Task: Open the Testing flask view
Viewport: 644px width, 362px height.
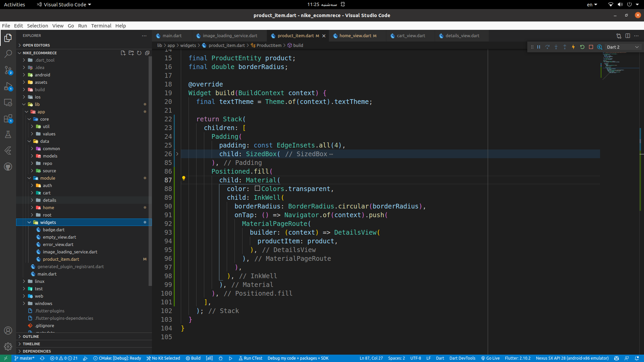Action: [x=8, y=135]
